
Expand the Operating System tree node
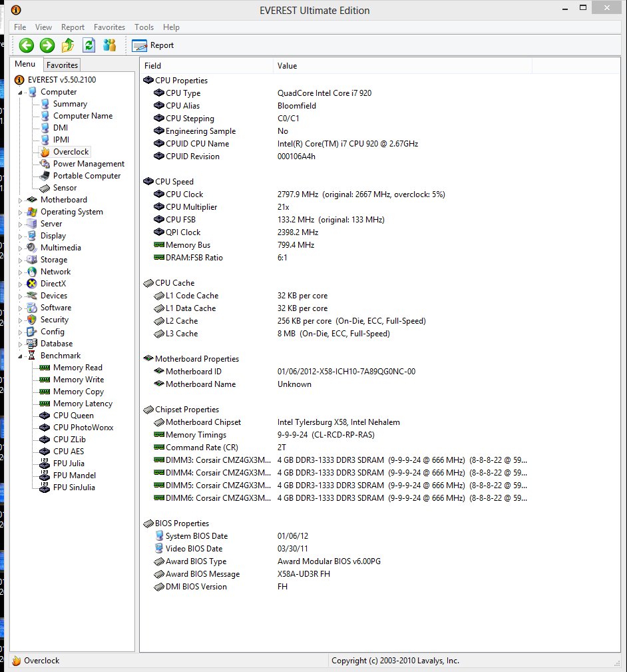pos(20,212)
